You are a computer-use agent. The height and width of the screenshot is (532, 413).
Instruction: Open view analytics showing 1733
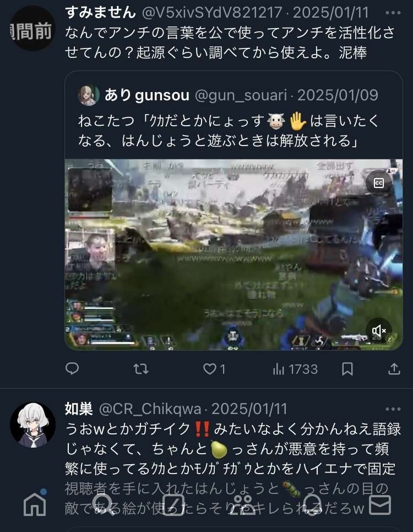pyautogui.click(x=295, y=369)
